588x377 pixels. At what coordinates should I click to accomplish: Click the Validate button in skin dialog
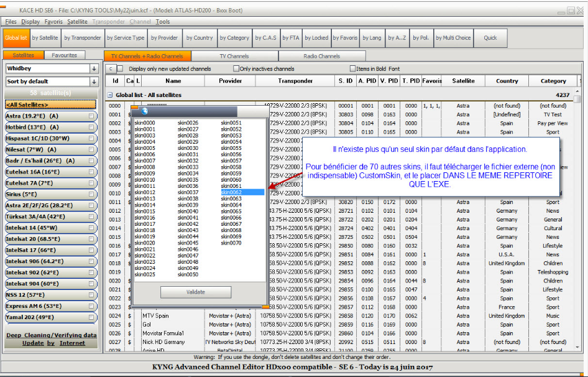196,292
